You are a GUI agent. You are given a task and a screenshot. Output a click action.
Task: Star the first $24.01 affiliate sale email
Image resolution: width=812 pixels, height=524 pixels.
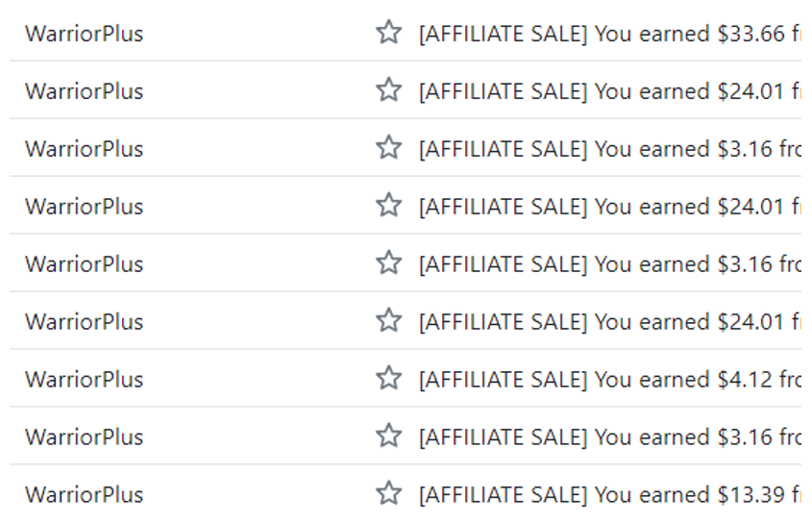388,90
